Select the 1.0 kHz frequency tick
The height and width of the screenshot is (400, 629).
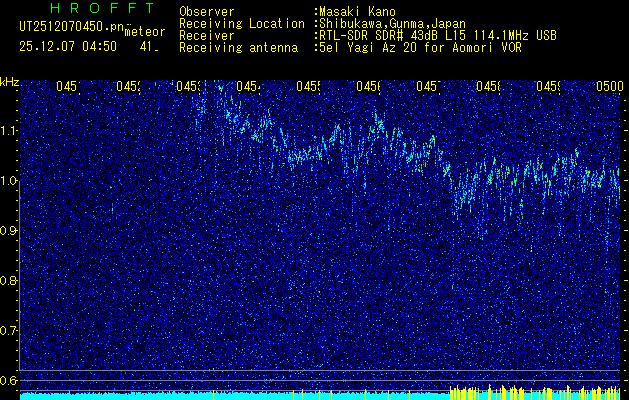click(x=10, y=181)
